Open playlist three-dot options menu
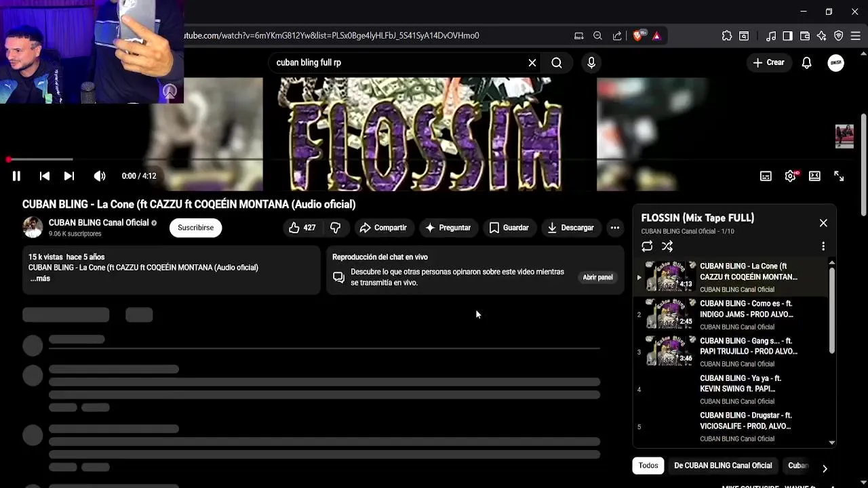868x488 pixels. 823,247
